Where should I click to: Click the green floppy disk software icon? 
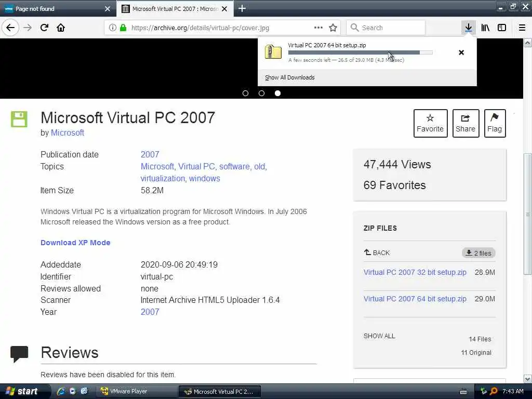19,119
